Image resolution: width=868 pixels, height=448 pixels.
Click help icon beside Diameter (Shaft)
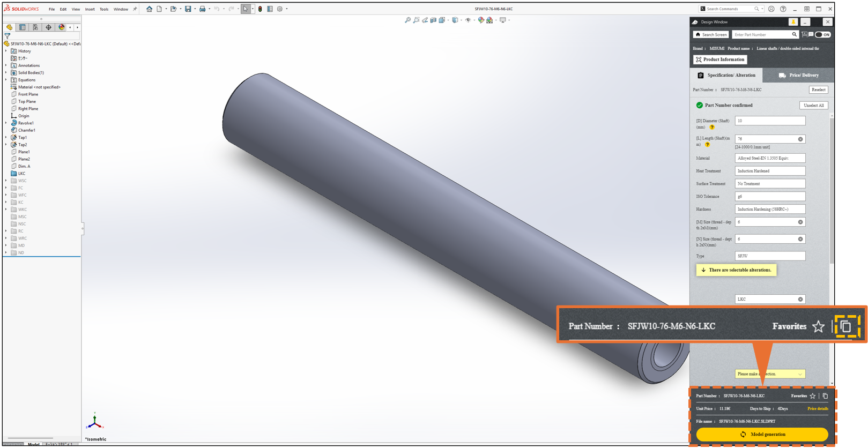[712, 128]
